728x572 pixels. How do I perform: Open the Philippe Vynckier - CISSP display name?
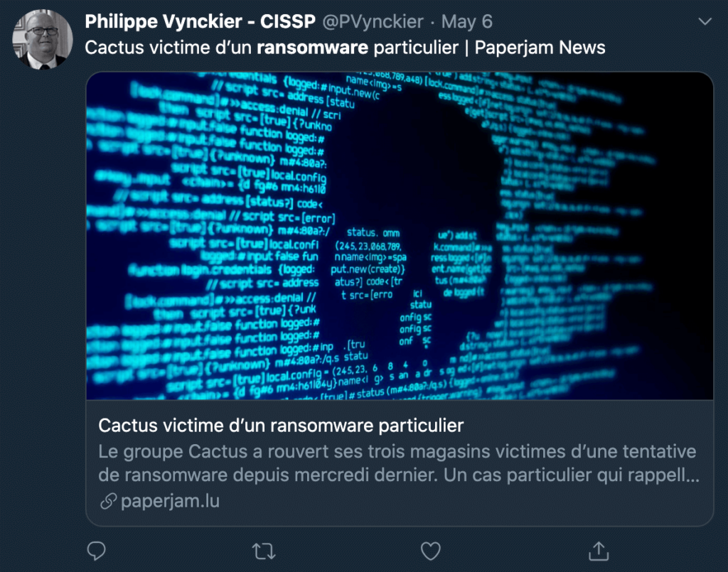pyautogui.click(x=200, y=21)
